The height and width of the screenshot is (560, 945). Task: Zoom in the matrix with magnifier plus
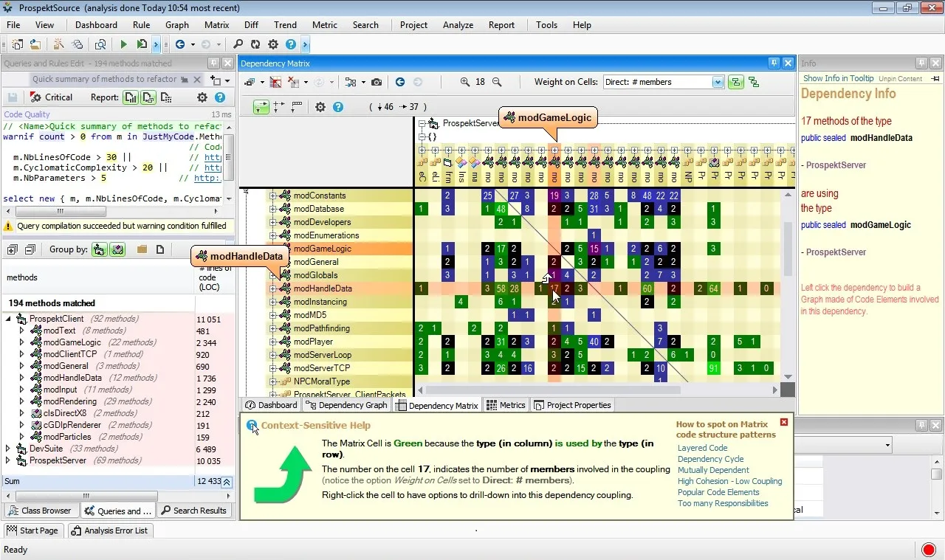pos(464,82)
